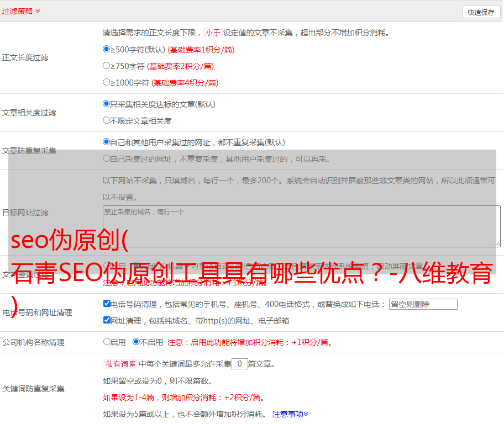Click the 关键词防重复采集 row label
Screen dimensions: 504x424
[33, 389]
